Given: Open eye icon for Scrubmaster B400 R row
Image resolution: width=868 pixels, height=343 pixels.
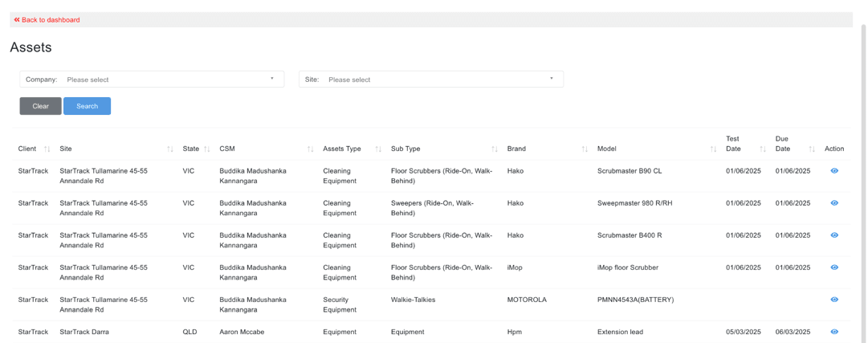Looking at the screenshot, I should (x=834, y=235).
